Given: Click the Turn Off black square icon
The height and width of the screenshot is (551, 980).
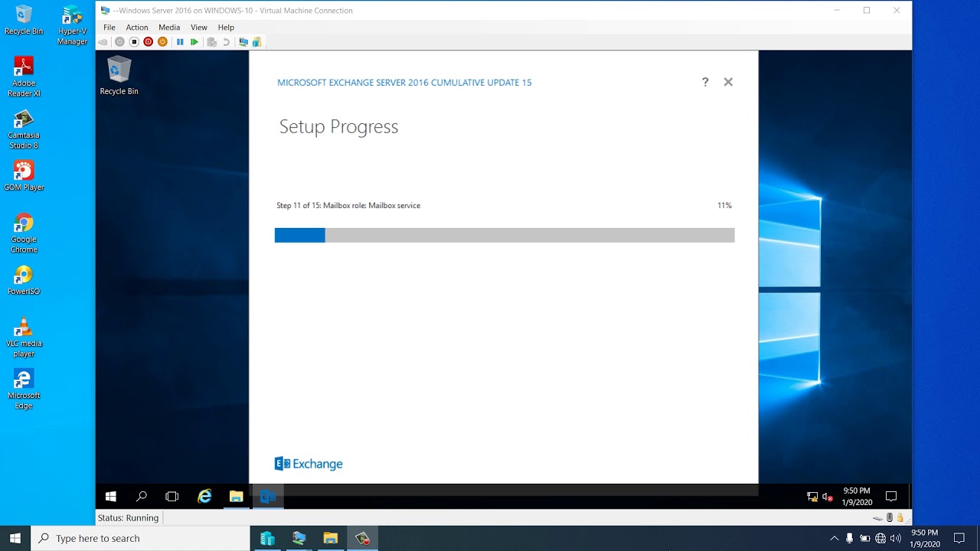Looking at the screenshot, I should [x=134, y=42].
